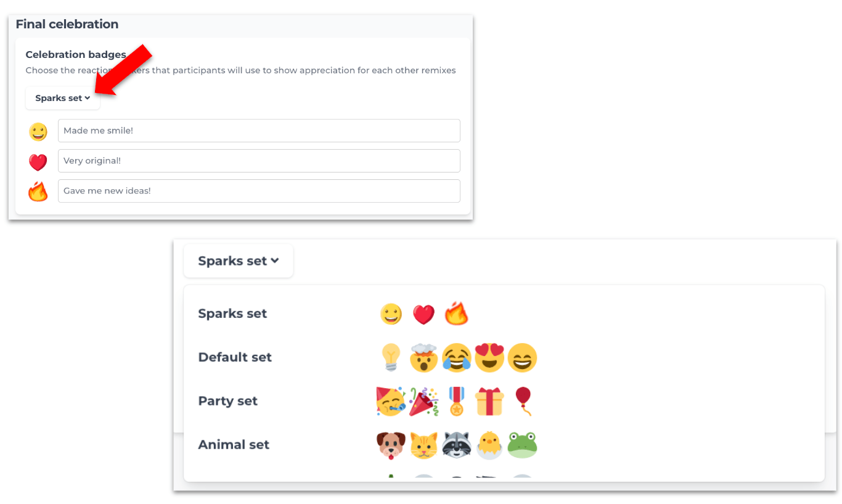Image resolution: width=842 pixels, height=504 pixels.
Task: Edit the 'Very original!' text field
Action: click(259, 161)
